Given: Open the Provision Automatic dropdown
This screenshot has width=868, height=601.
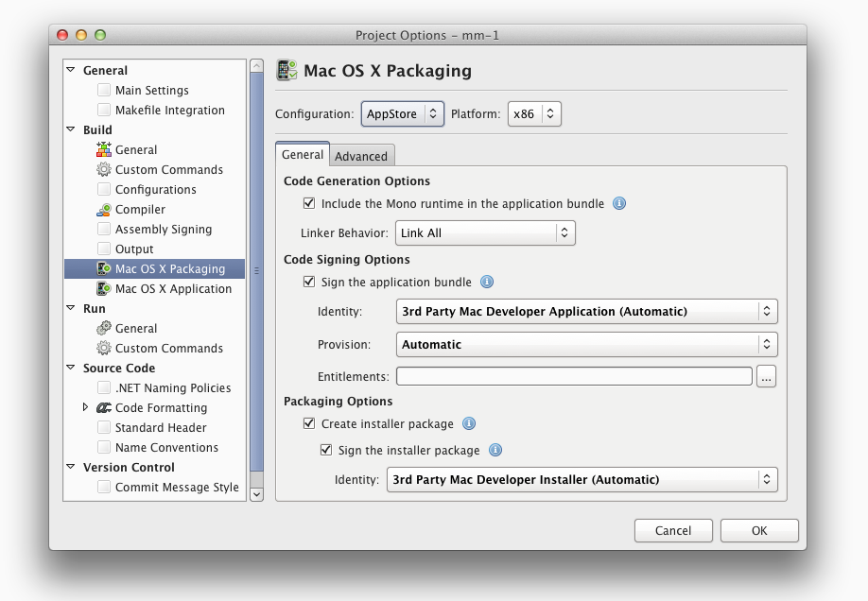Looking at the screenshot, I should click(587, 344).
